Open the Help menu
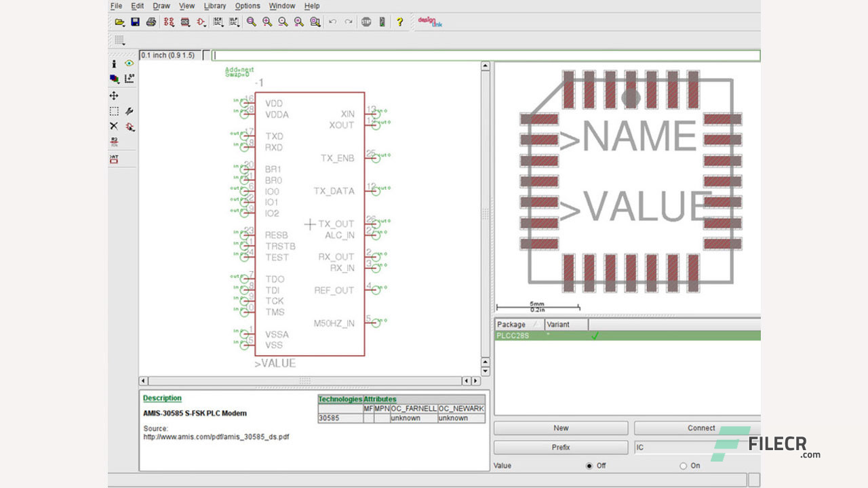Screen dimensions: 868x488 [x=312, y=6]
